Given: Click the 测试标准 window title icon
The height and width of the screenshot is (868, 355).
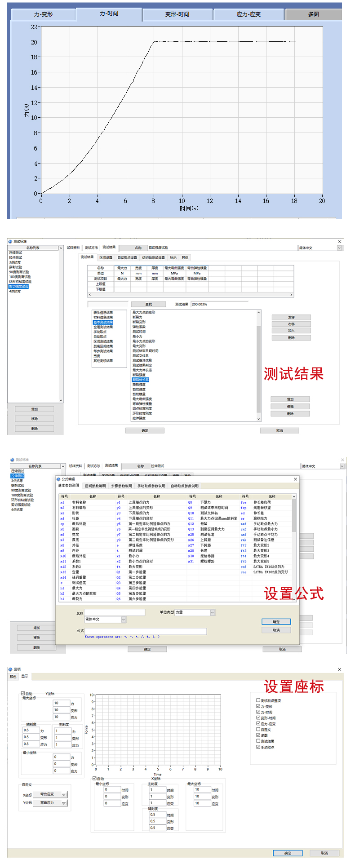Looking at the screenshot, I should [10, 242].
